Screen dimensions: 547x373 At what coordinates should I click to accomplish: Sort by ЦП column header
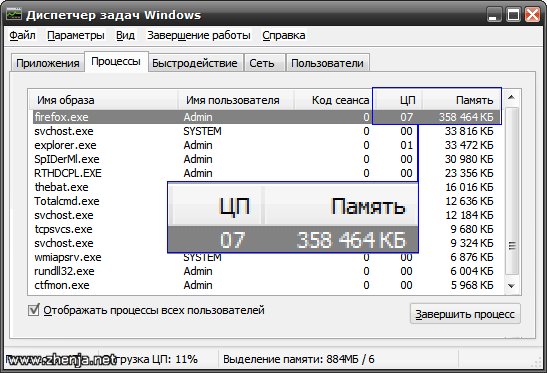click(x=398, y=100)
